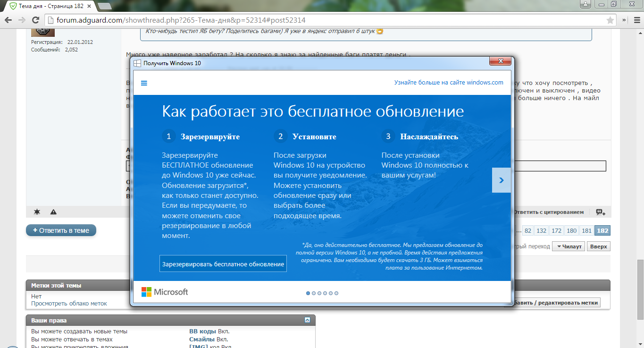Screen dimensions: 644x348
Task: Click the browser address bar
Action: point(326,20)
